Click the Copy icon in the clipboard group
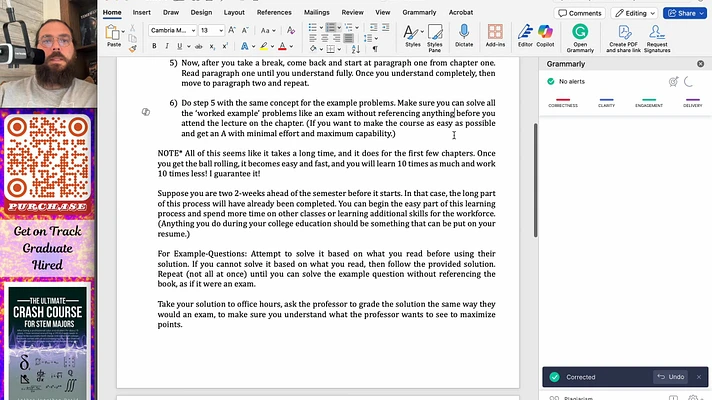This screenshot has width=712, height=400. point(133,39)
